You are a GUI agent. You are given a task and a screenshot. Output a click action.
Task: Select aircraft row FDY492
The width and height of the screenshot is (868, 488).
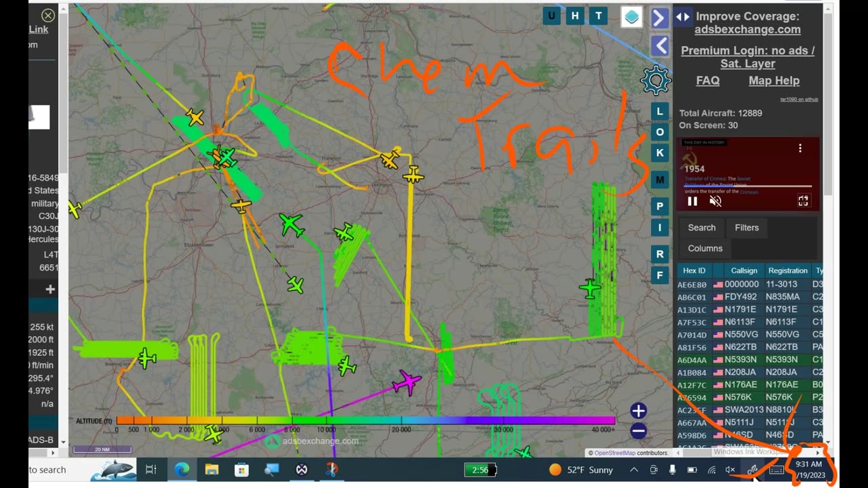(749, 297)
